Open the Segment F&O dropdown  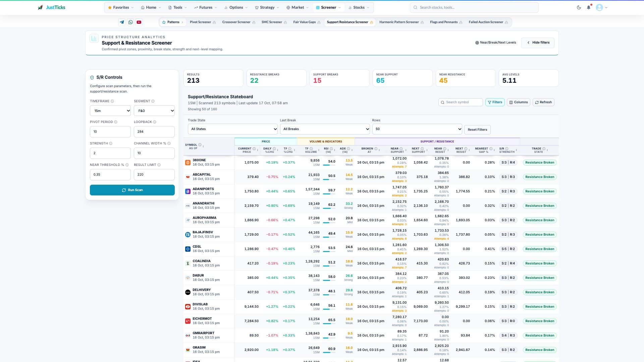tap(154, 111)
